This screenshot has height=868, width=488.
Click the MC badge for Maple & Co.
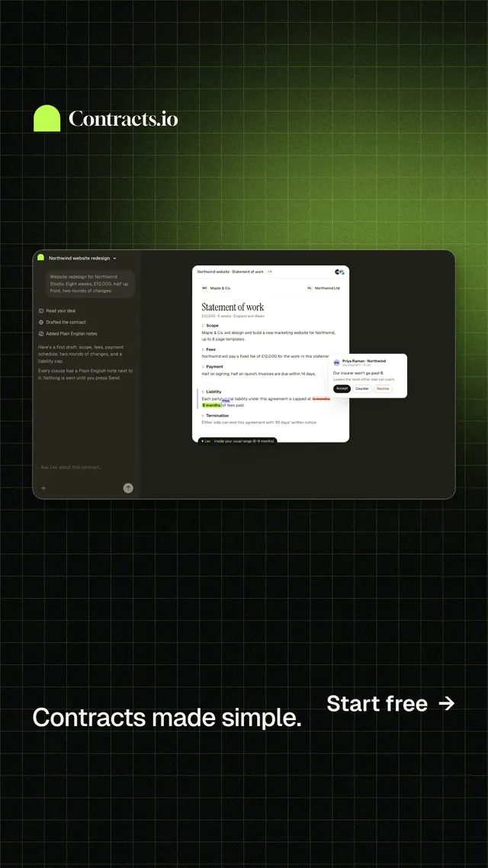tap(204, 288)
